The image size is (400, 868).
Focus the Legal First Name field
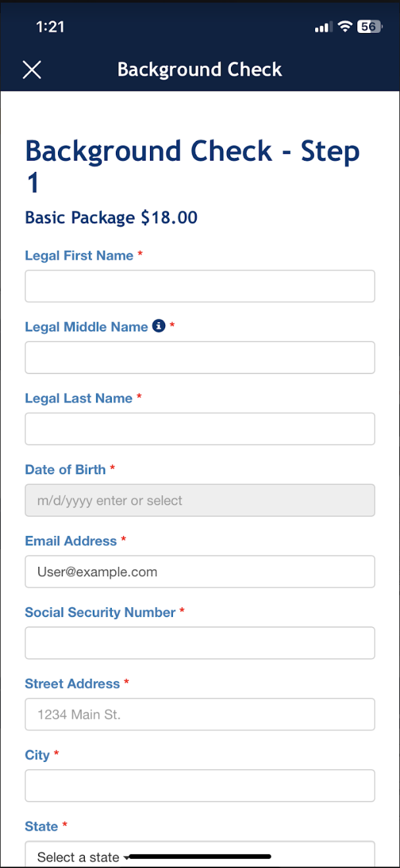199,286
